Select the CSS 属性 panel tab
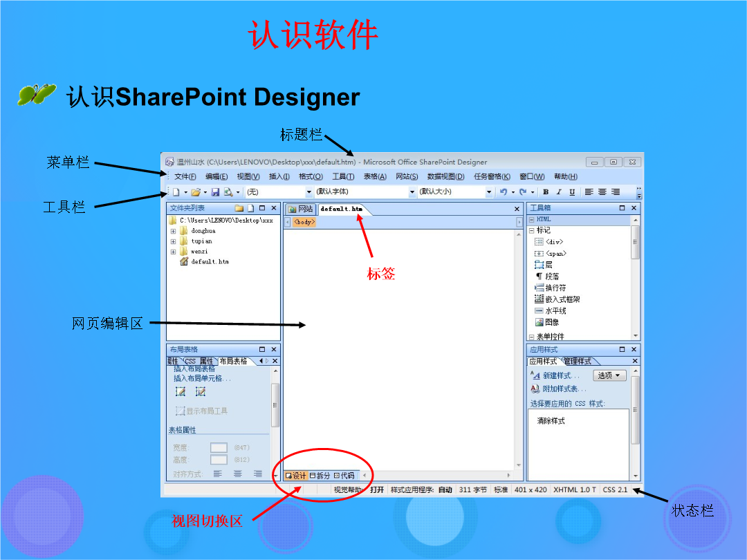 [199, 362]
